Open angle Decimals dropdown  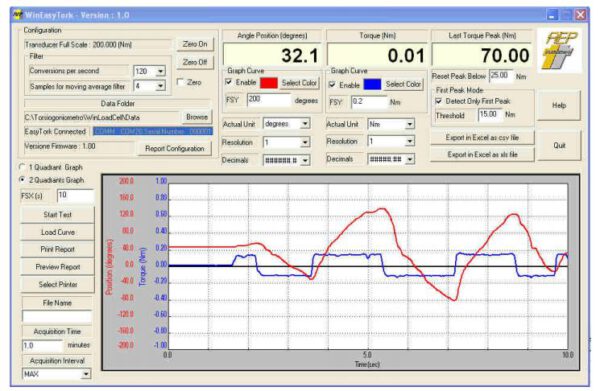(305, 160)
